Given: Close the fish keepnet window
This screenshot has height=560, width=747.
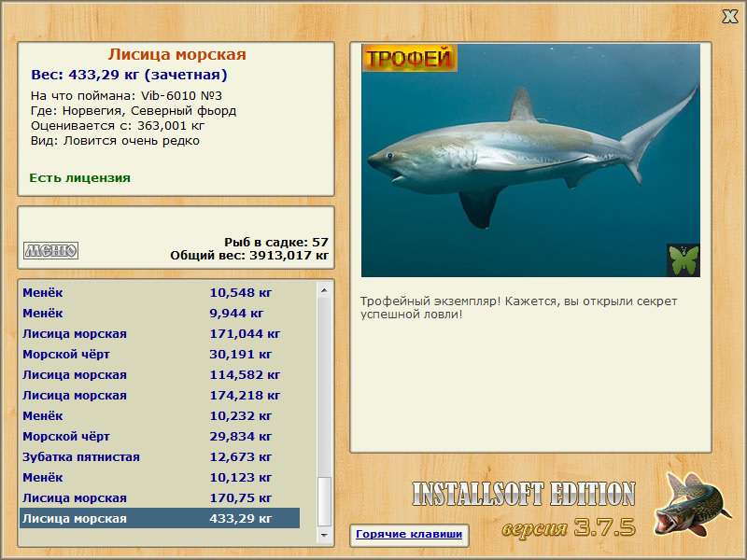Looking at the screenshot, I should click(x=729, y=17).
